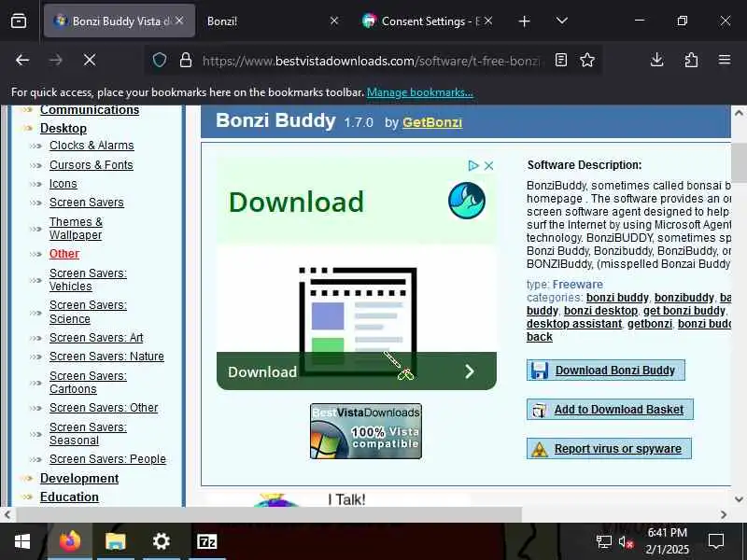Image resolution: width=747 pixels, height=560 pixels.
Task: Click the horizontal scrollbar thumb
Action: 269,514
